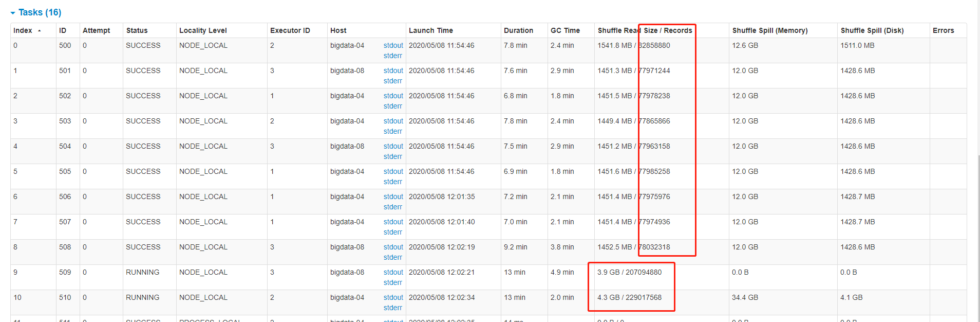Open stdout link for task 507
This screenshot has height=322, width=980.
(393, 222)
